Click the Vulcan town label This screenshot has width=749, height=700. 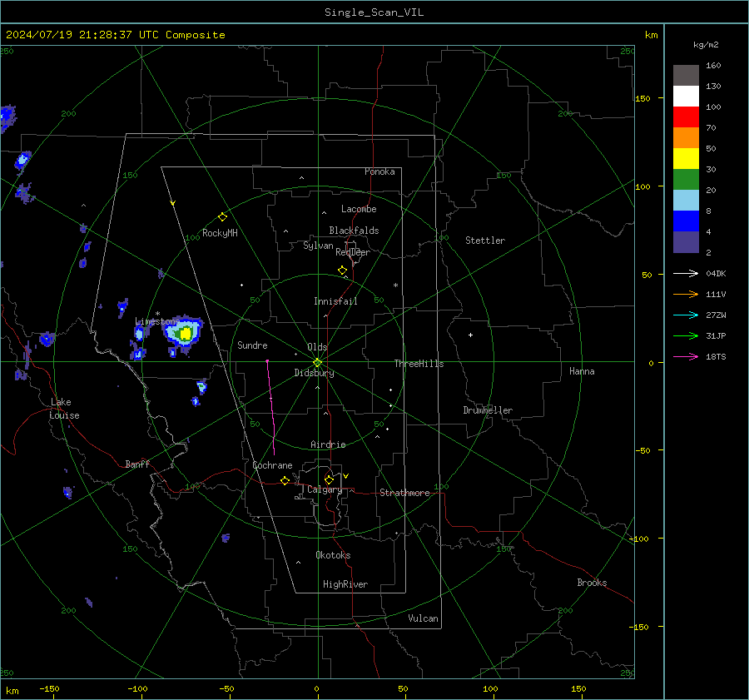pos(423,618)
